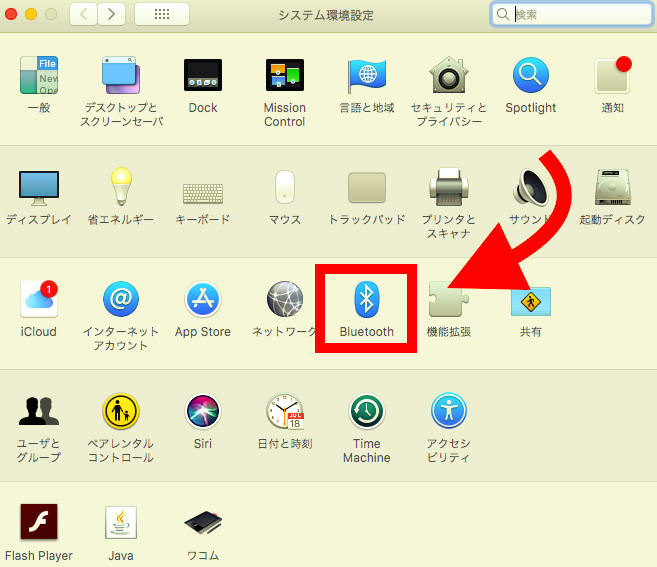Screen dimensions: 657x567
Task: Open プリンタとスキャナ preferences
Action: point(449,187)
